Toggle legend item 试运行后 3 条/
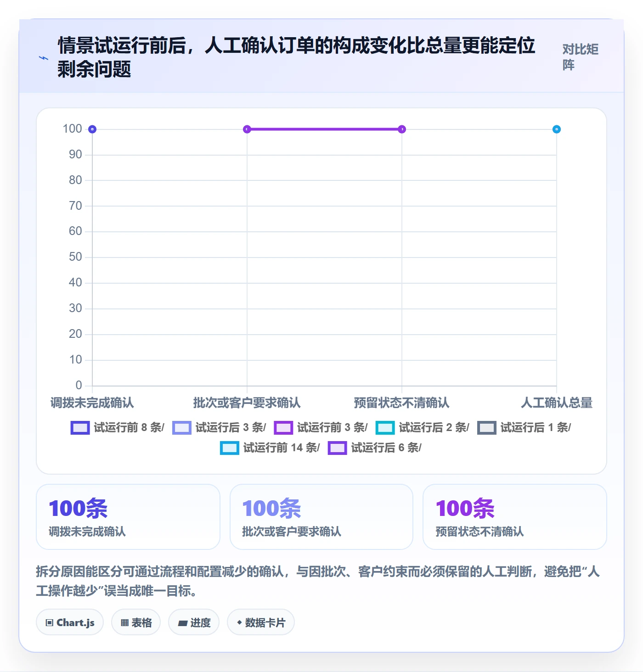 click(x=219, y=427)
